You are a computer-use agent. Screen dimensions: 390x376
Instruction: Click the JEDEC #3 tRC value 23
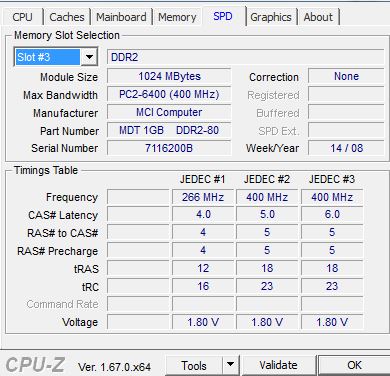pos(332,286)
